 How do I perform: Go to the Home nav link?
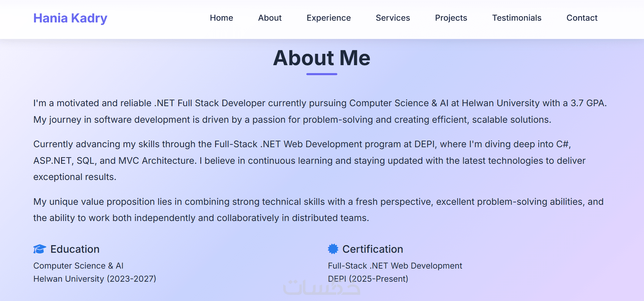(x=222, y=18)
